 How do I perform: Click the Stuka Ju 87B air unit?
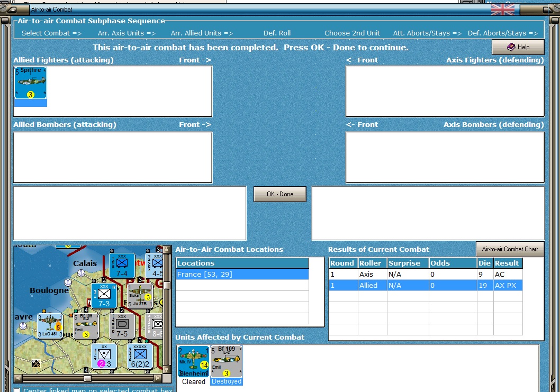click(140, 296)
